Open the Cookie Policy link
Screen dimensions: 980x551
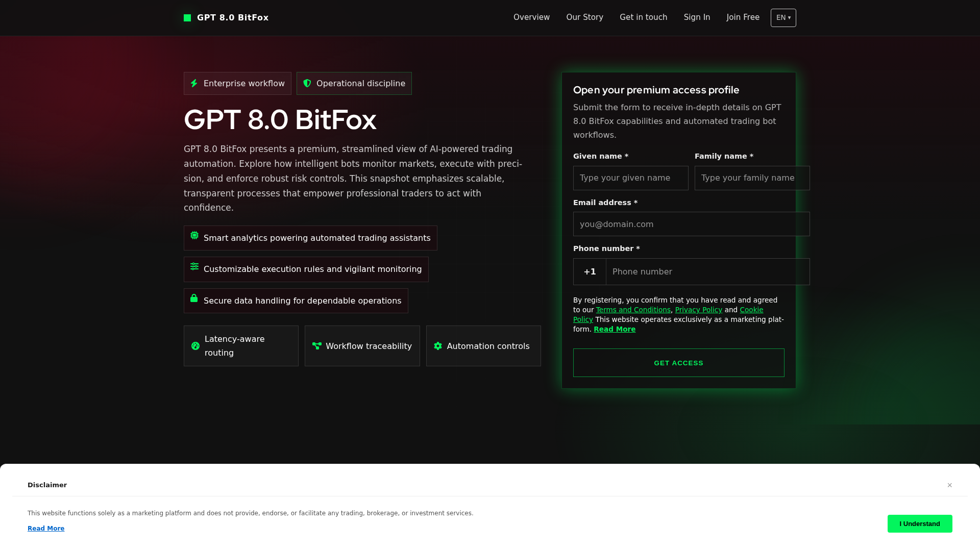pos(751,310)
